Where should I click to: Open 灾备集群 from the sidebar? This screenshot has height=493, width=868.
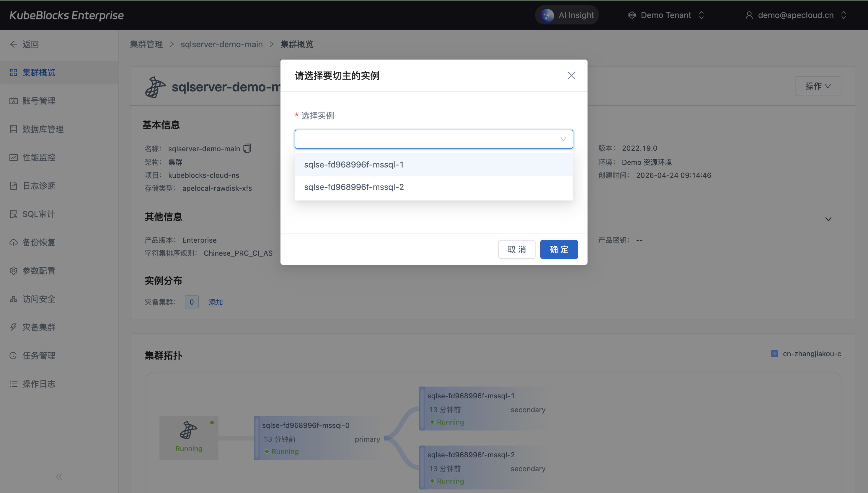pyautogui.click(x=39, y=327)
